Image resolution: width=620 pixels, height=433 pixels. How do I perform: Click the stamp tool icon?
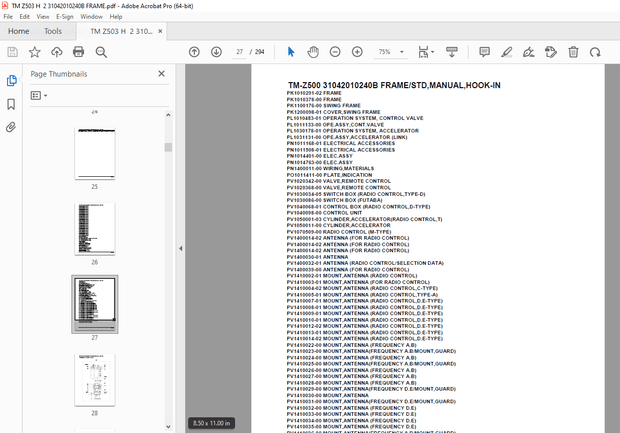551,52
